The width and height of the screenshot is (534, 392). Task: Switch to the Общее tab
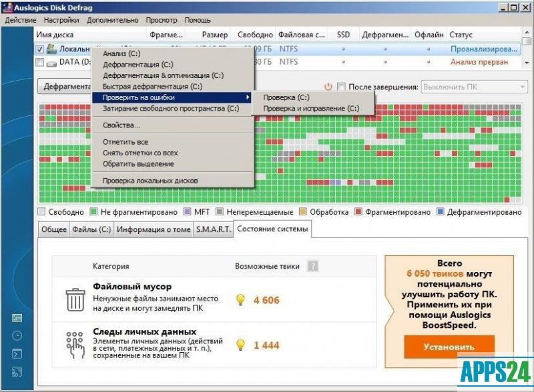pos(54,229)
